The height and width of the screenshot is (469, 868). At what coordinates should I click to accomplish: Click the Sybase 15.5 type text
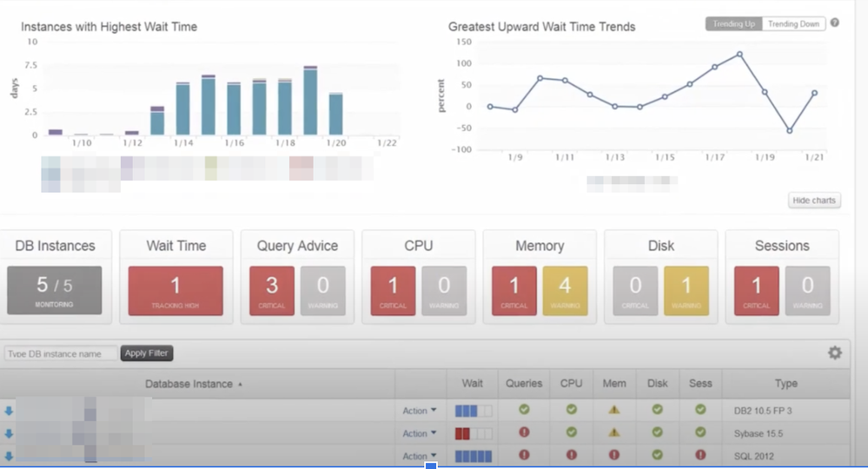click(x=759, y=433)
